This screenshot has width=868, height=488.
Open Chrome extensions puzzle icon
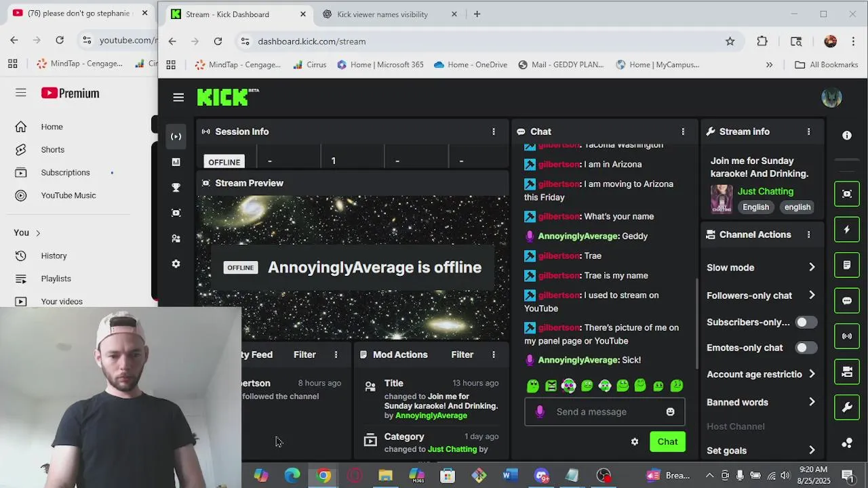pos(762,41)
